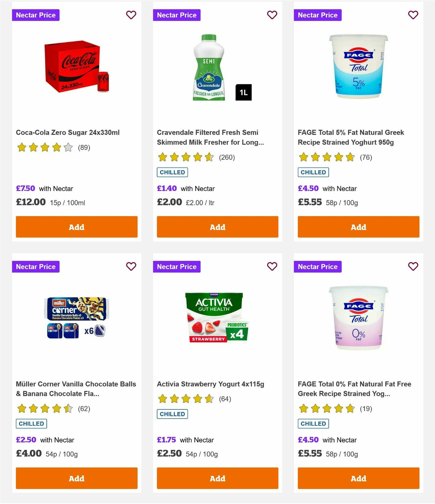Click the CHILLED tag on Activia yogurt

coord(173,414)
